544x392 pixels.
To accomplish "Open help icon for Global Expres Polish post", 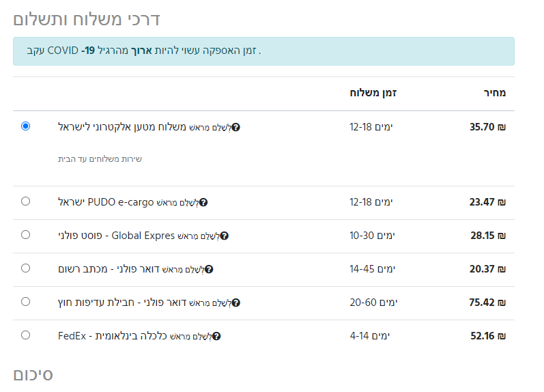I will click(x=225, y=236).
